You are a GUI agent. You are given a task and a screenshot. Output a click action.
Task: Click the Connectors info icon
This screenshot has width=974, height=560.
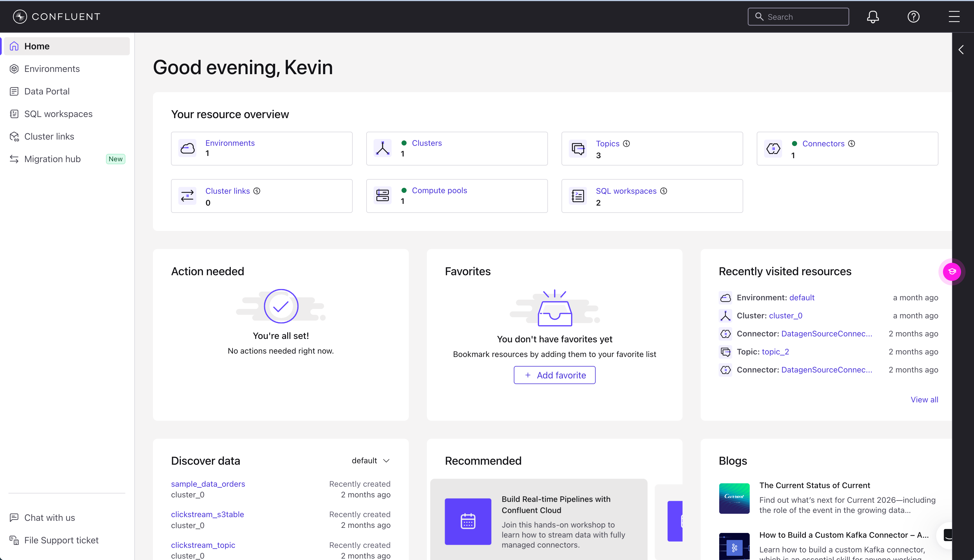(852, 144)
